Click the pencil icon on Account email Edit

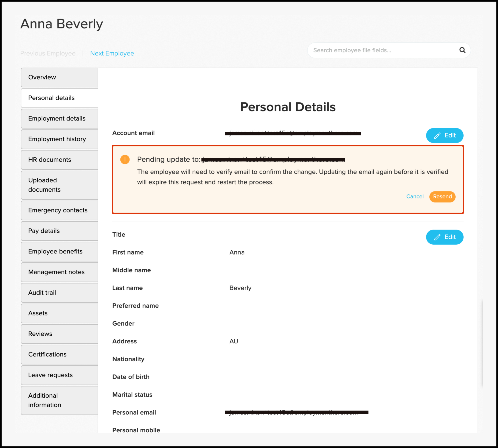437,136
